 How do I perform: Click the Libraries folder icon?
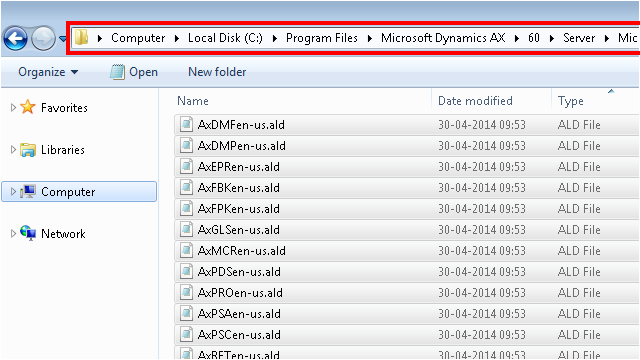point(28,150)
